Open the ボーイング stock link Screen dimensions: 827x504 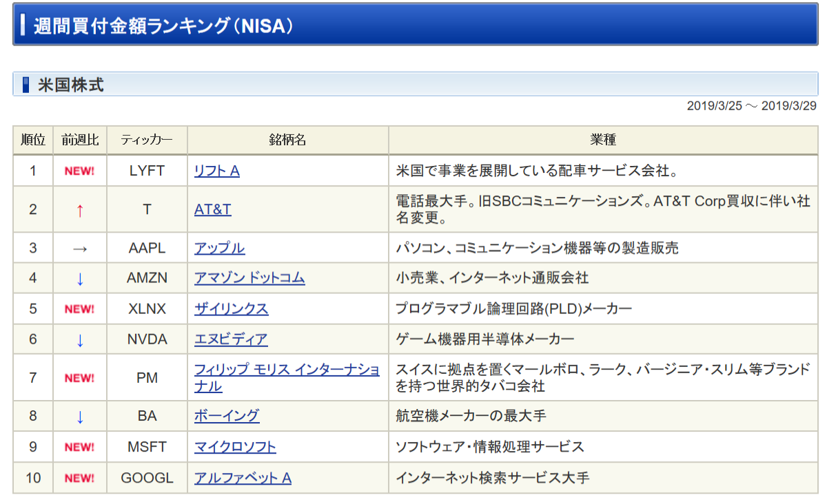[x=226, y=416]
